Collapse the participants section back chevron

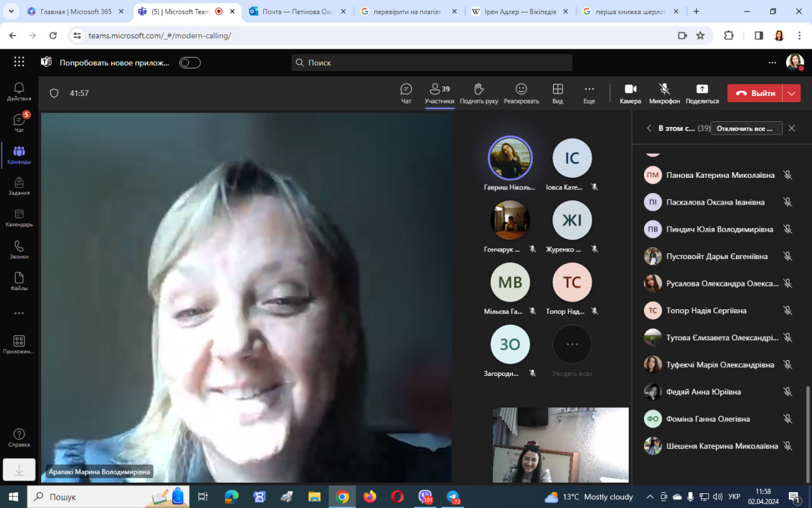click(x=649, y=128)
